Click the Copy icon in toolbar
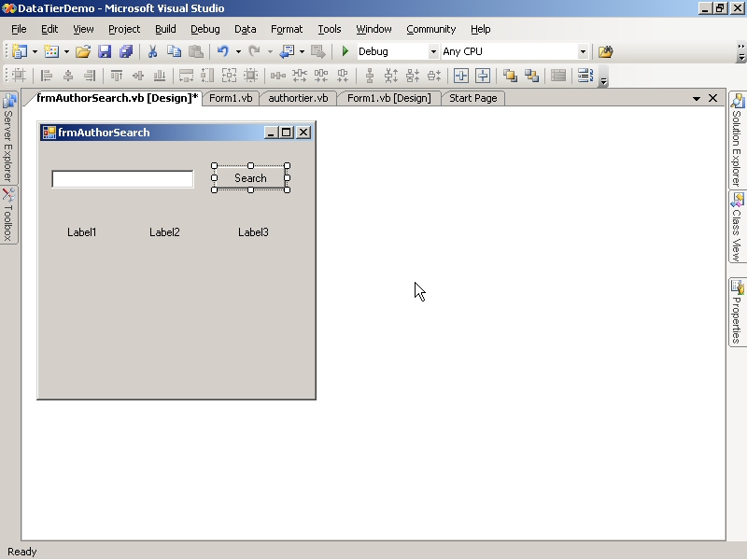 (174, 51)
